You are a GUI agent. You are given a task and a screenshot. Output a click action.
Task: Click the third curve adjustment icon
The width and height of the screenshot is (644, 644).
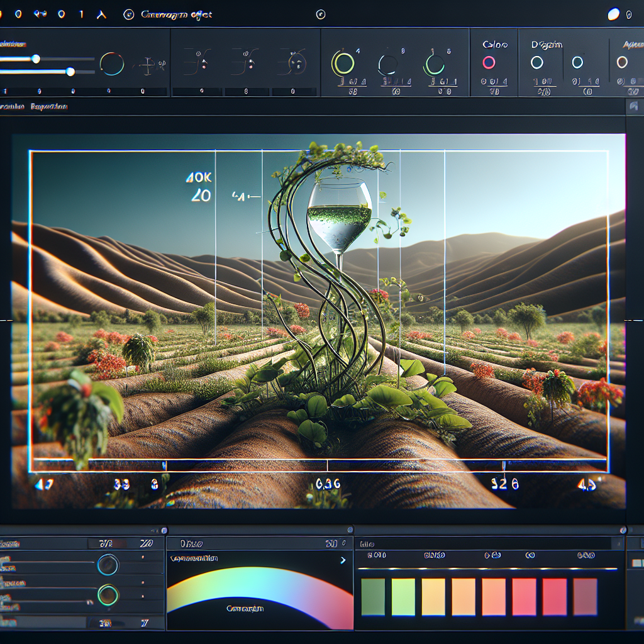pos(293,62)
